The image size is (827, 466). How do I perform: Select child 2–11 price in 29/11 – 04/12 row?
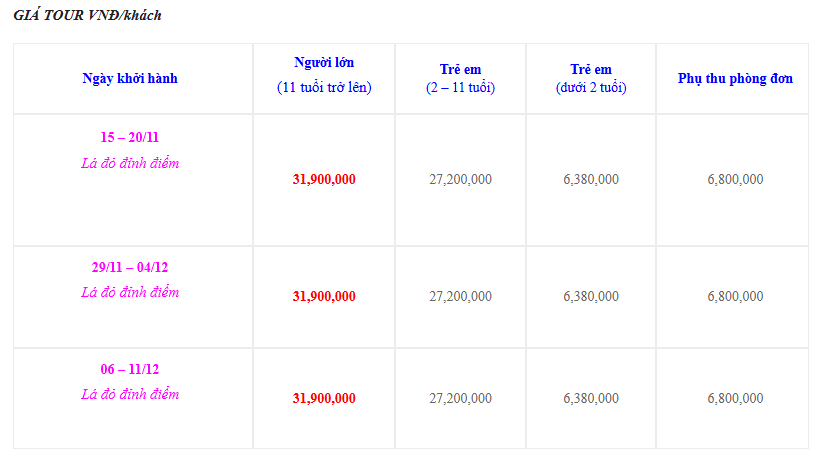click(460, 296)
